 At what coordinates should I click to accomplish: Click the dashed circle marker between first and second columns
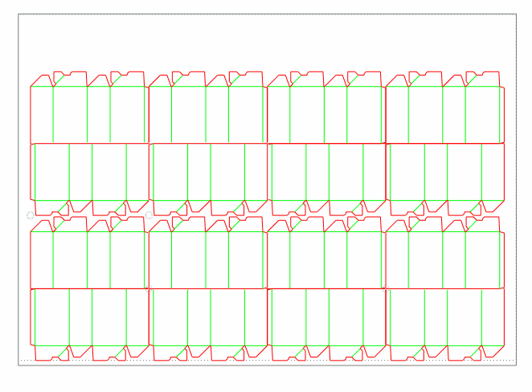point(149,215)
